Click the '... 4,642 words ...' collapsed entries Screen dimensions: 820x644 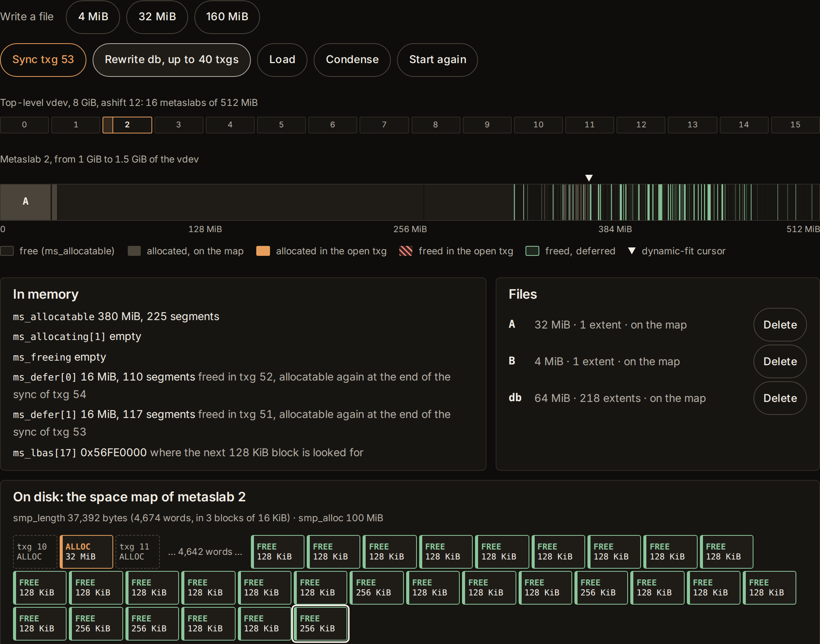click(x=205, y=551)
